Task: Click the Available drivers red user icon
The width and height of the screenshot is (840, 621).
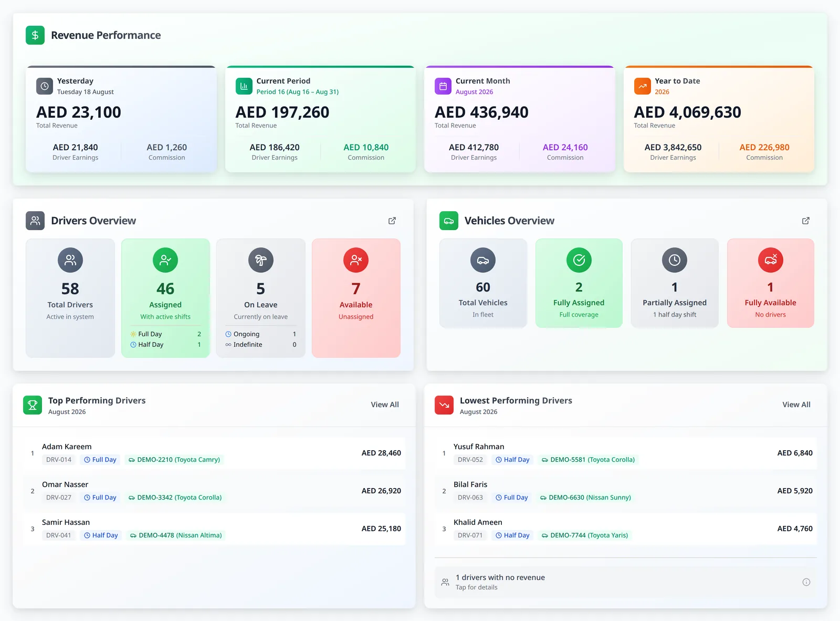Action: coord(356,260)
